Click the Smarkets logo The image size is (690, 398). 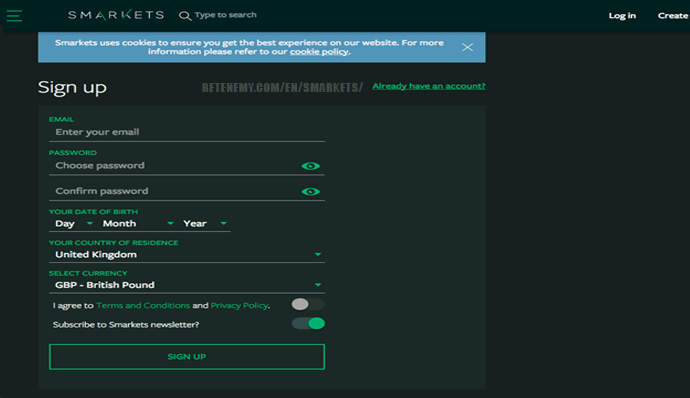point(116,15)
